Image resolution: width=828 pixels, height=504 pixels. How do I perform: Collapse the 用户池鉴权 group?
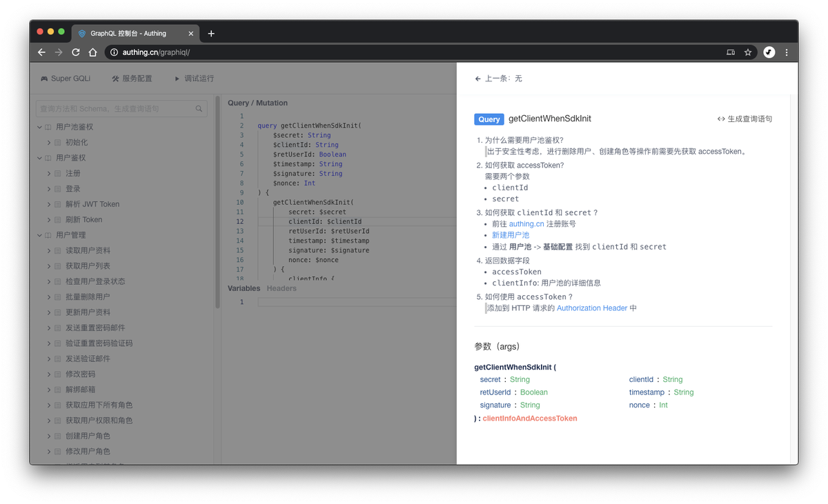point(39,127)
